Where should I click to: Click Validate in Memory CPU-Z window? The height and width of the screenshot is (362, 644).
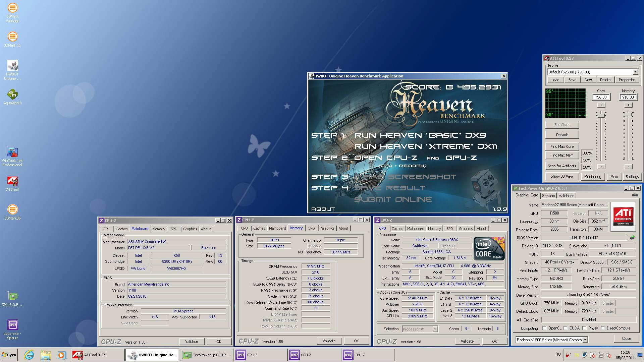tap(329, 341)
